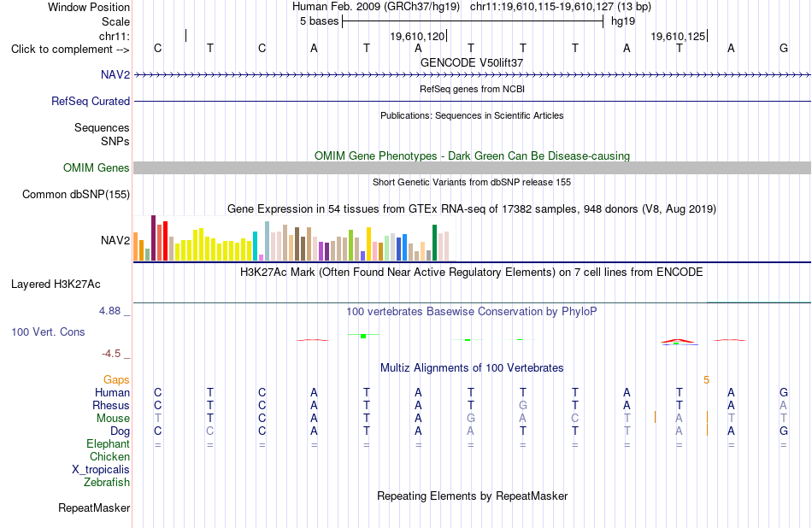Open "Repeating Elements by RepeatMasker" track title
Image resolution: width=812 pixels, height=528 pixels.
pos(472,496)
